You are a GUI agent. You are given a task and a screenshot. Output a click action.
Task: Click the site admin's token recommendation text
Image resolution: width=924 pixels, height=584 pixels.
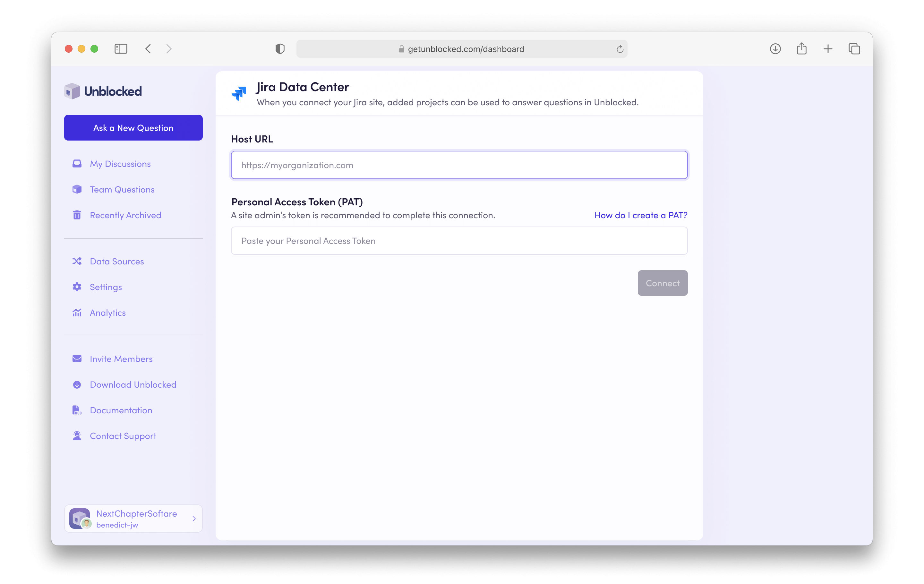pyautogui.click(x=363, y=215)
